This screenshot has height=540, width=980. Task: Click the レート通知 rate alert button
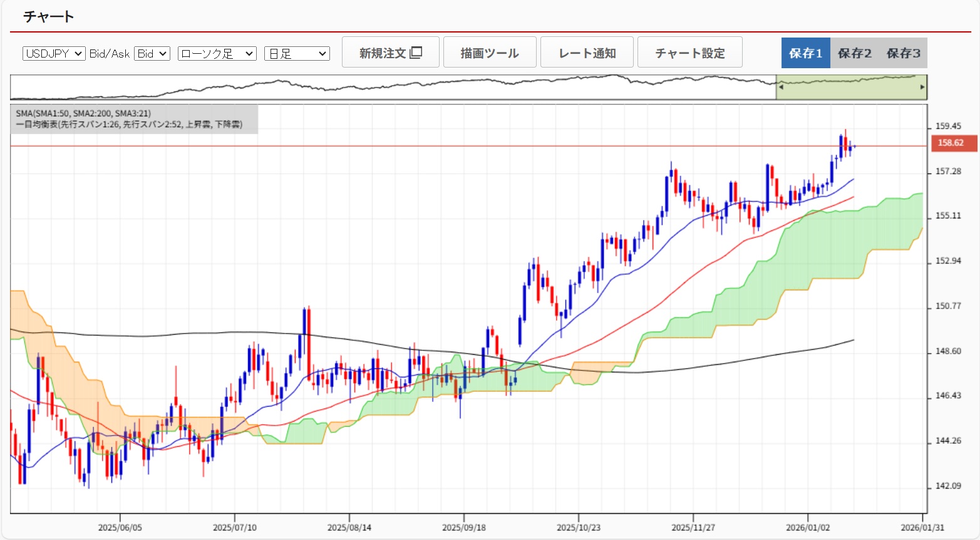tap(587, 53)
